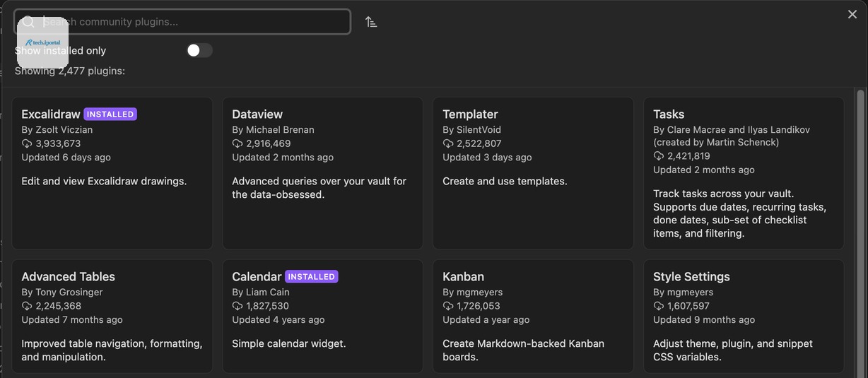Viewport: 868px width, 378px height.
Task: Click 'Updated 7 months ago' on Advanced Tables
Action: (72, 320)
